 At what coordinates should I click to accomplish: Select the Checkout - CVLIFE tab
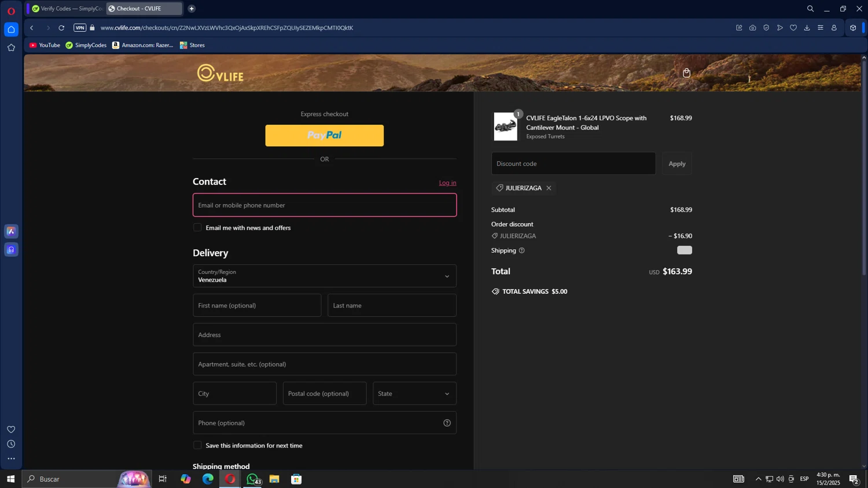pyautogui.click(x=144, y=9)
